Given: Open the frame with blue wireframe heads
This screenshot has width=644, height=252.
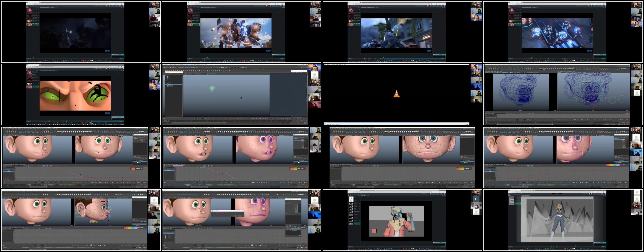Looking at the screenshot, I should [x=563, y=95].
